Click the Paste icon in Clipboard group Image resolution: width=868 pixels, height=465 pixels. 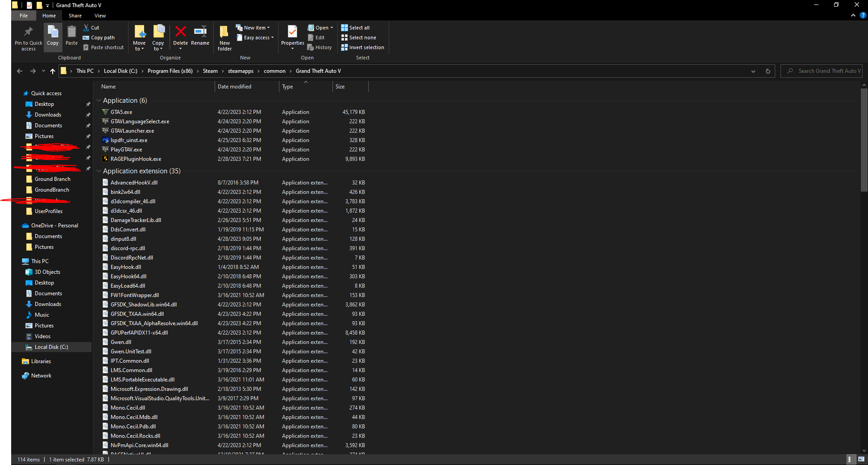point(71,36)
